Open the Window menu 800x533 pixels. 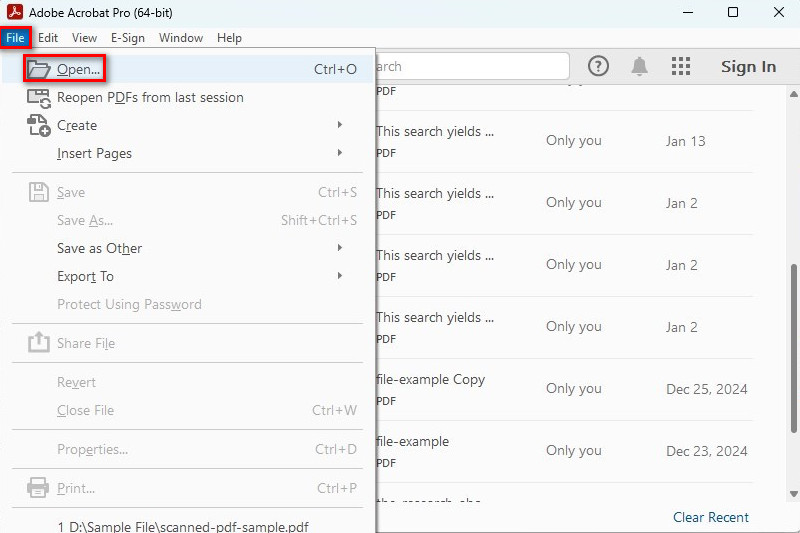pos(181,38)
